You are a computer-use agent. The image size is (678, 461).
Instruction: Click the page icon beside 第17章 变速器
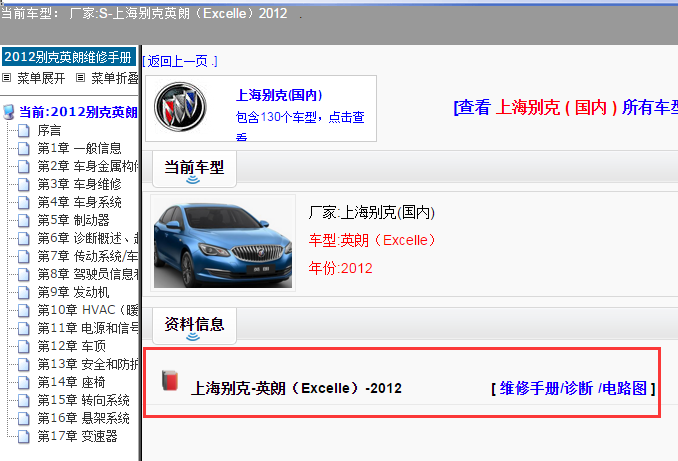tap(24, 437)
